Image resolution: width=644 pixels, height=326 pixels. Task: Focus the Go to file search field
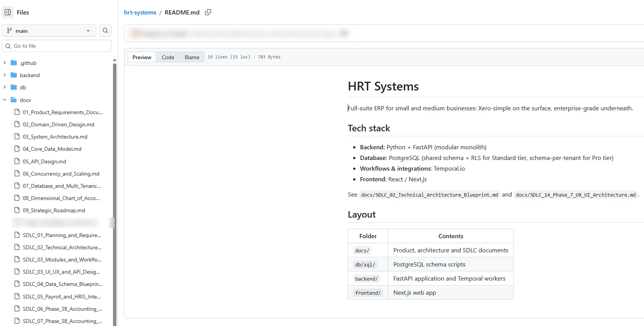coord(56,46)
